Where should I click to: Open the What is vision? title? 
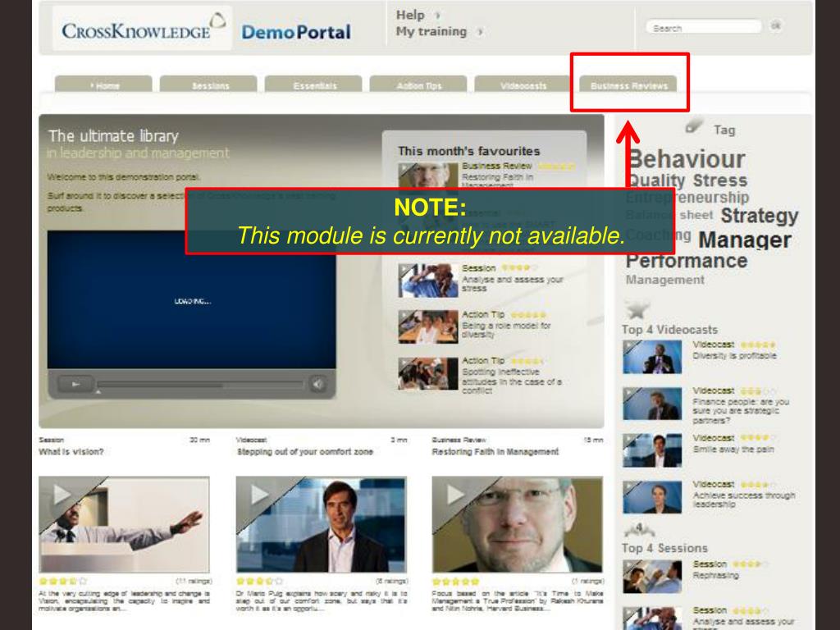(71, 452)
